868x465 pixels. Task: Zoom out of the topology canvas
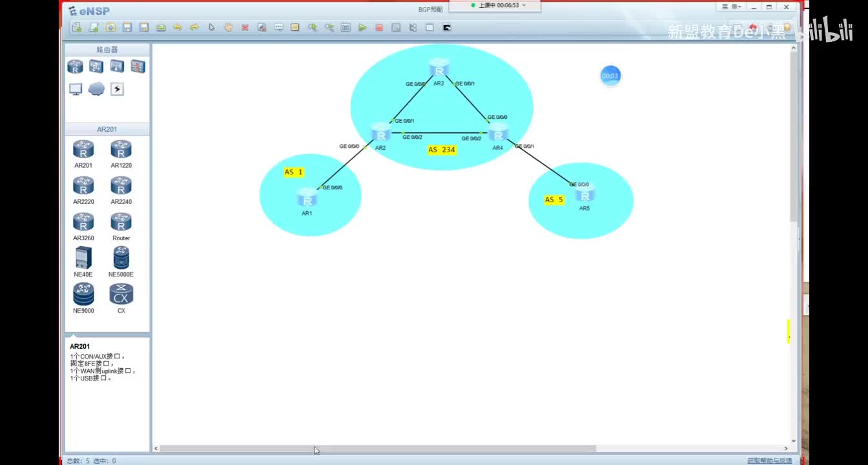coord(329,27)
